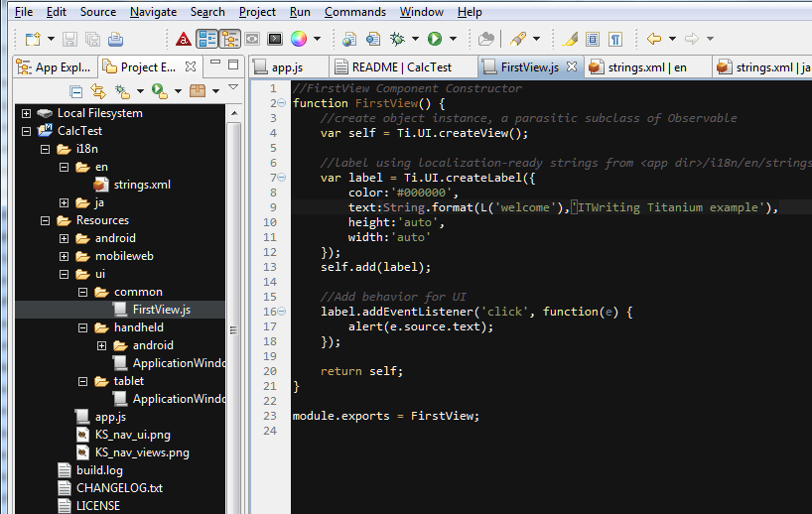Select strings.xml in the en folder
The height and width of the screenshot is (514, 812).
(x=142, y=185)
